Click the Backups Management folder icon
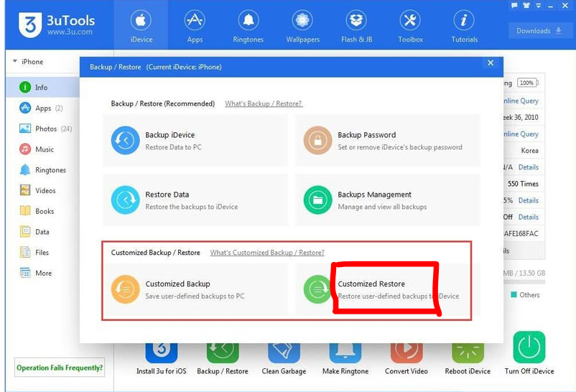This screenshot has height=392, width=576. click(x=317, y=200)
